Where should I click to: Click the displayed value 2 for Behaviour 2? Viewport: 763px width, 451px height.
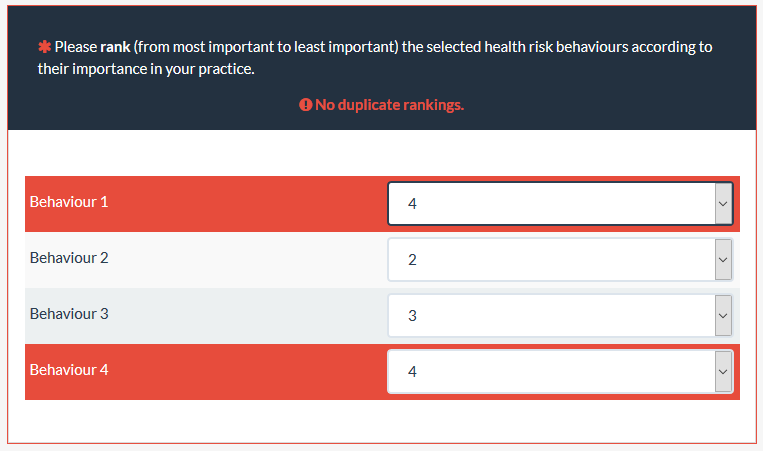413,260
